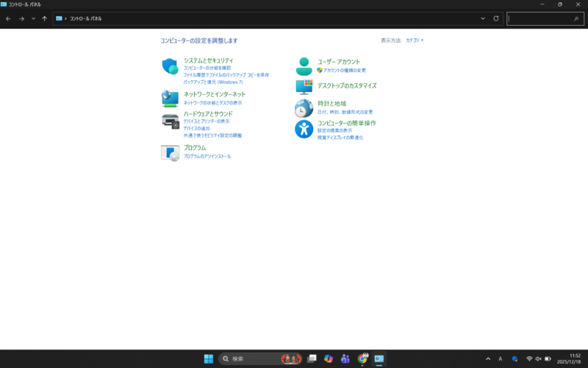Image resolution: width=588 pixels, height=368 pixels.
Task: Click the デバイスとプリンターの表示 link
Action: point(207,121)
